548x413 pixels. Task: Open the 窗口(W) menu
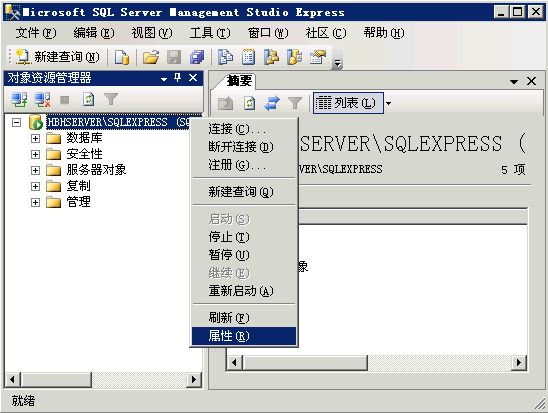(x=268, y=33)
